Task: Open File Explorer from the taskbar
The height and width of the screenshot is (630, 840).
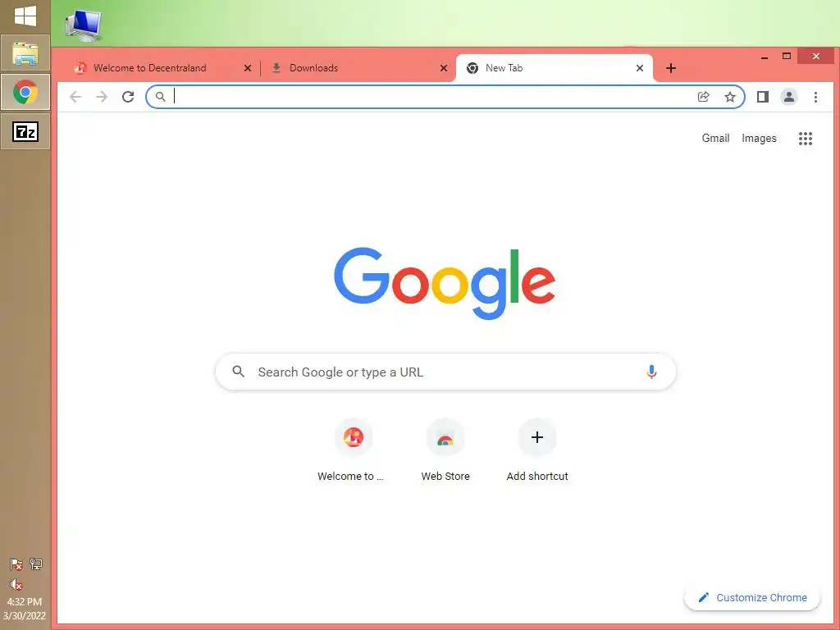Action: point(25,53)
